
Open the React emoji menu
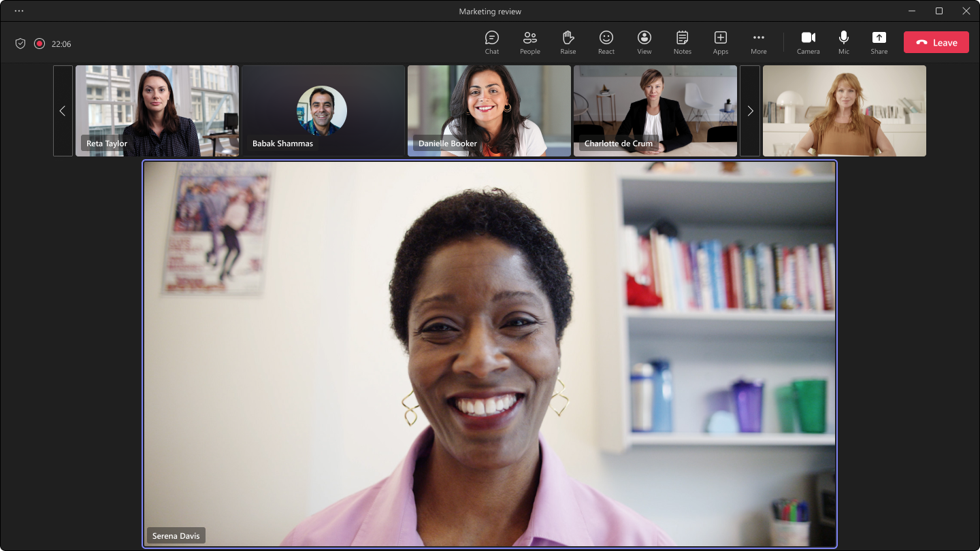pos(606,41)
